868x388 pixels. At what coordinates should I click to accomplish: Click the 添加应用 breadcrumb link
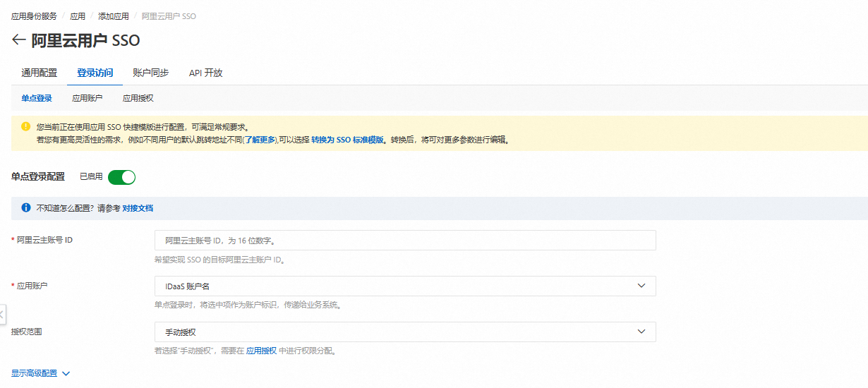coord(114,16)
